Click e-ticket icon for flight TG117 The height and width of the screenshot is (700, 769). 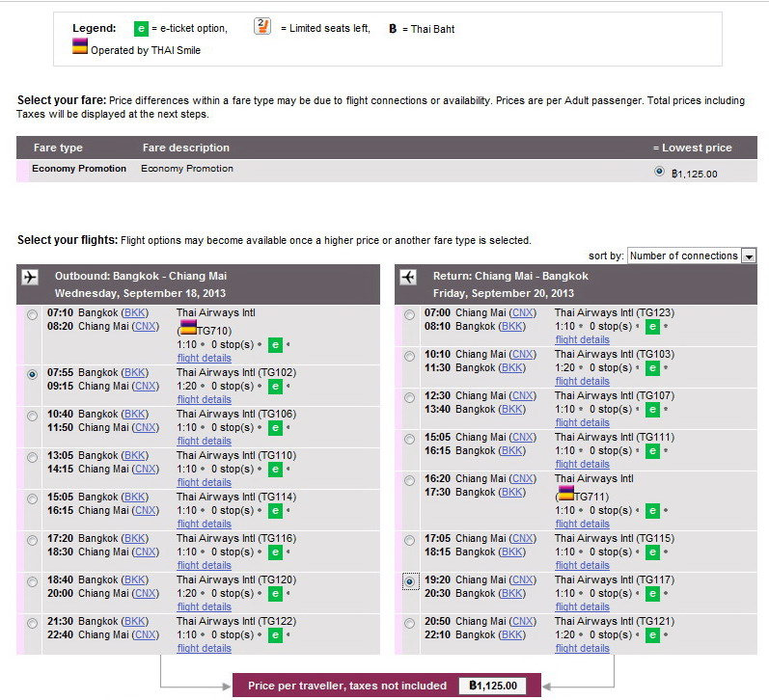point(652,594)
